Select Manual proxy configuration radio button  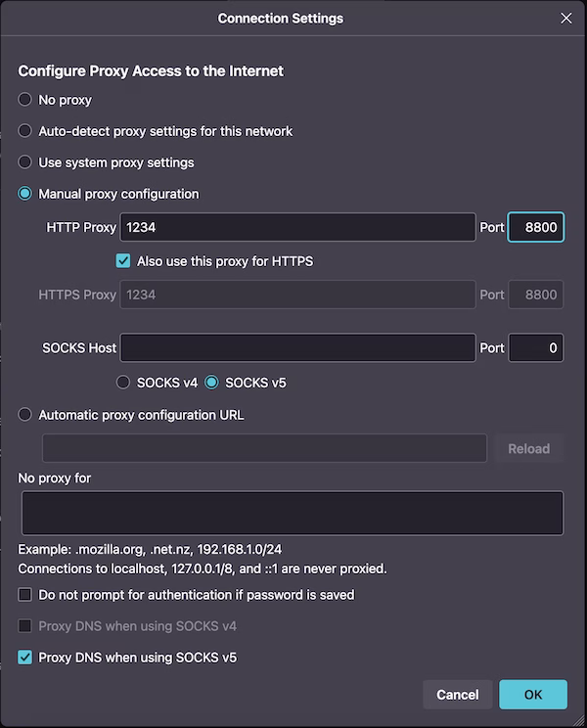[x=25, y=194]
